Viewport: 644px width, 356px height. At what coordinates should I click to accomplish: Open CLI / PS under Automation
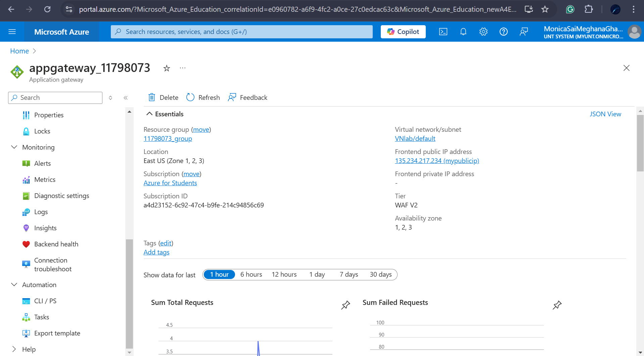(45, 301)
